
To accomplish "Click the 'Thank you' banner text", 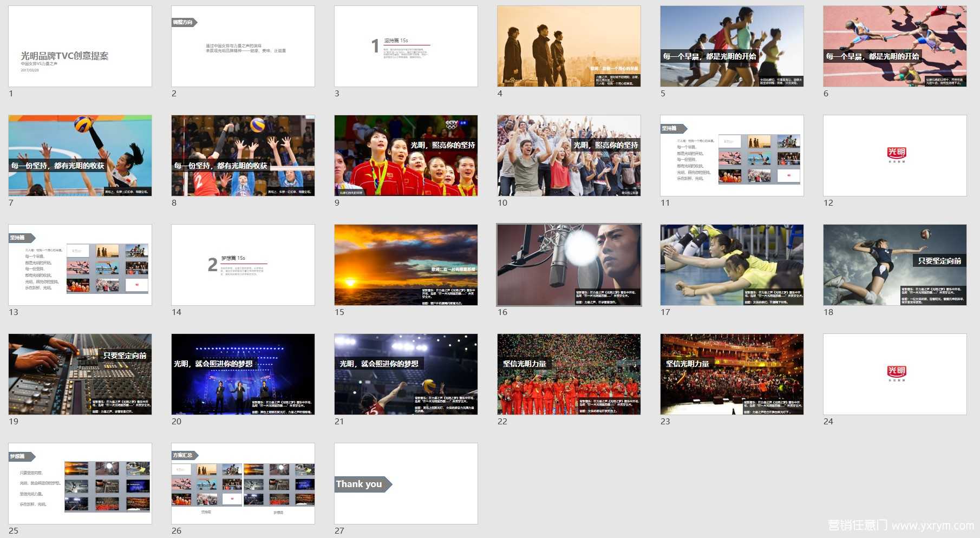I will coord(359,484).
